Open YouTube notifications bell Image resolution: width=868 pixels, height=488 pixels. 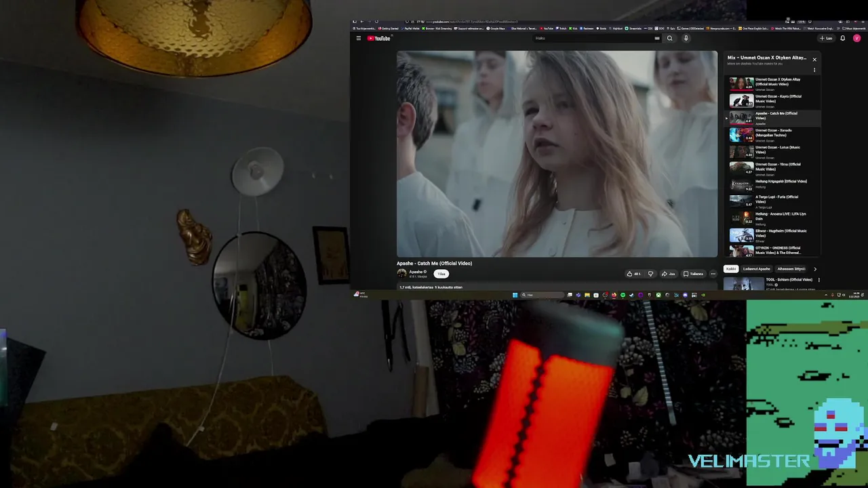(843, 38)
